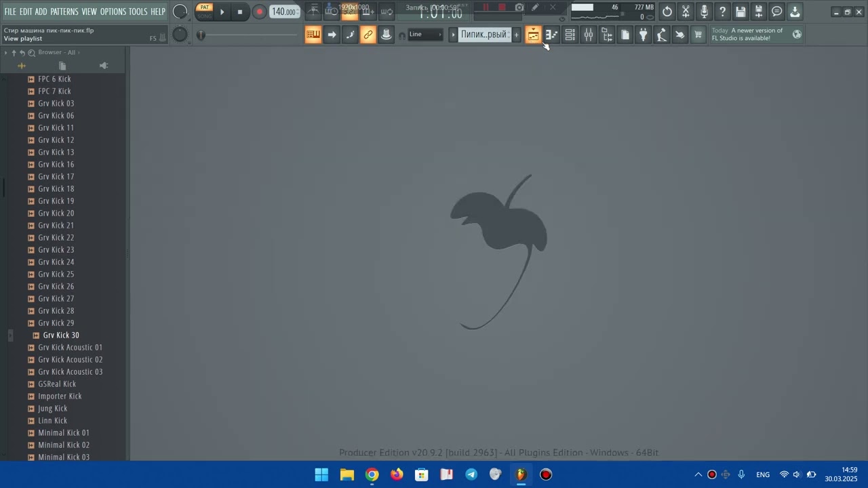Image resolution: width=868 pixels, height=488 pixels.
Task: Click the browser undo arrow icon
Action: click(x=22, y=52)
